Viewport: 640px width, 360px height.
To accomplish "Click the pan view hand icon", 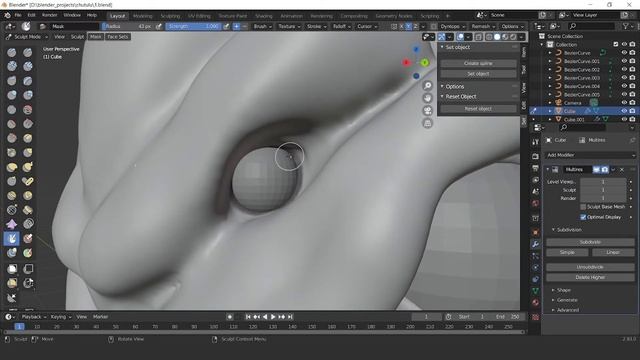I will pos(427,98).
